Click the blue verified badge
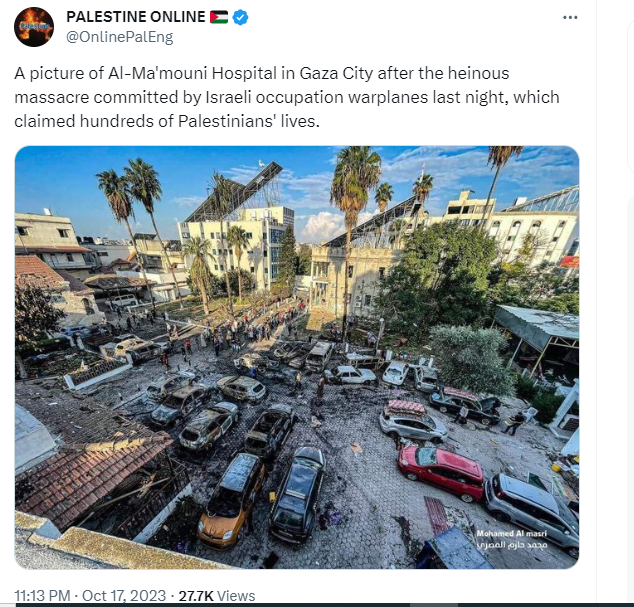 pos(240,17)
